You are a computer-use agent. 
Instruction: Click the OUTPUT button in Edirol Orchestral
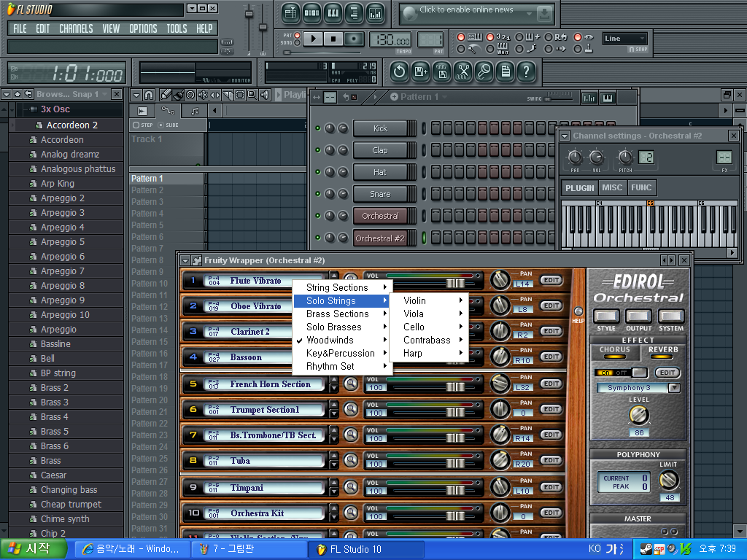[x=638, y=316]
